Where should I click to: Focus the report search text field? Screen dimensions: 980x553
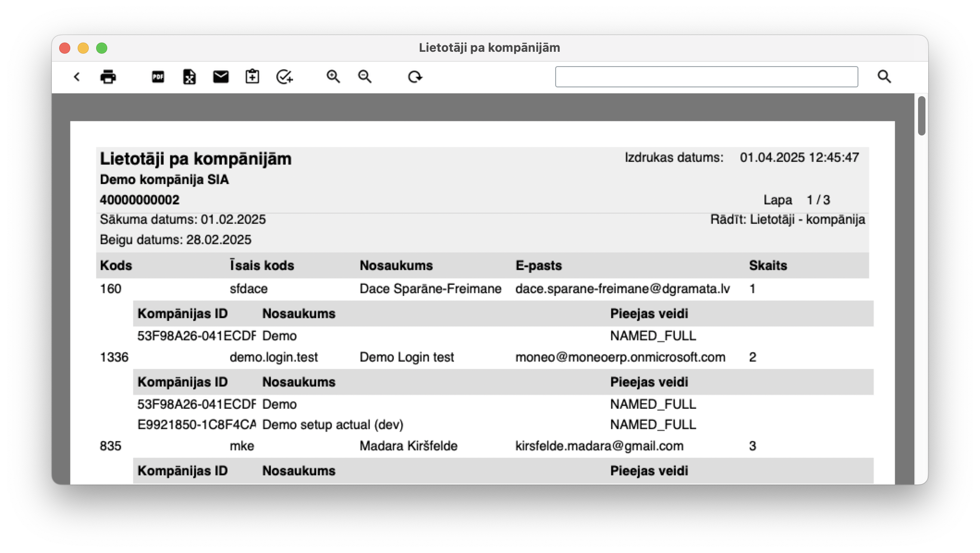pyautogui.click(x=706, y=77)
